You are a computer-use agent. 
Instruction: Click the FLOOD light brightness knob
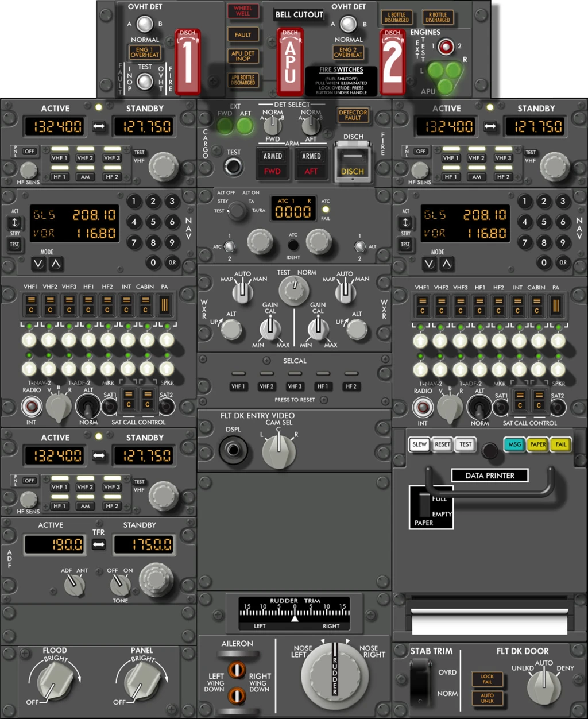pyautogui.click(x=55, y=681)
